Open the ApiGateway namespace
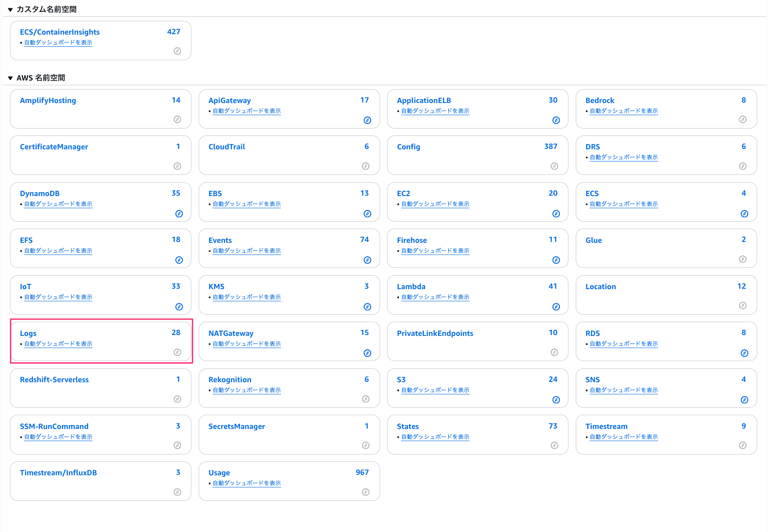Image resolution: width=768 pixels, height=532 pixels. point(230,100)
